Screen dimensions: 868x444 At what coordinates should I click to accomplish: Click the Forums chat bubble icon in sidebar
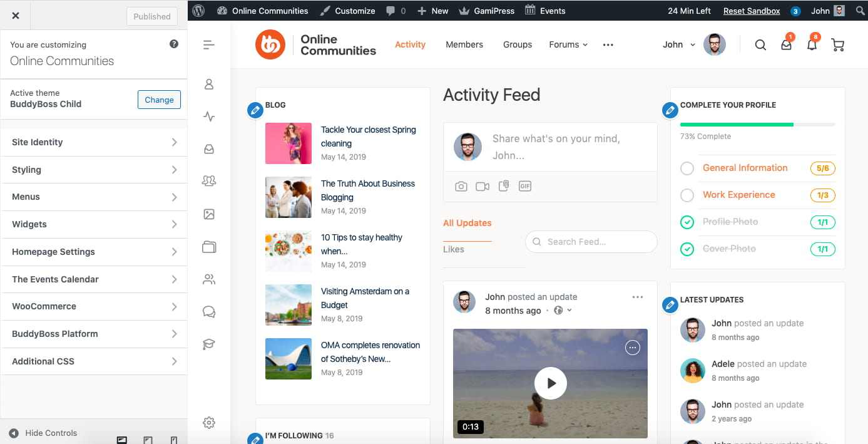point(209,311)
